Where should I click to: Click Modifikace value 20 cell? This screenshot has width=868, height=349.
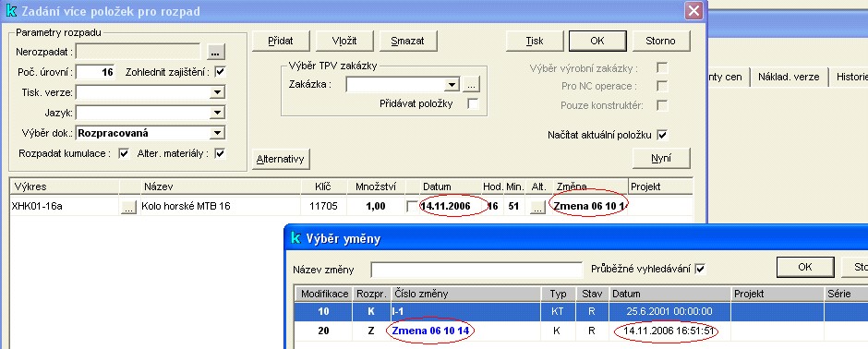323,331
